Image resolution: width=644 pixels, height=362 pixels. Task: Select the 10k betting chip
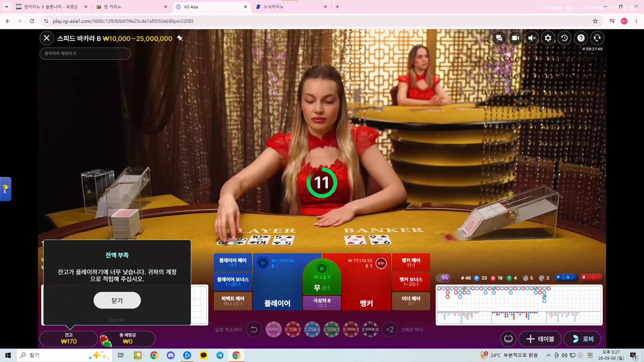point(293,329)
